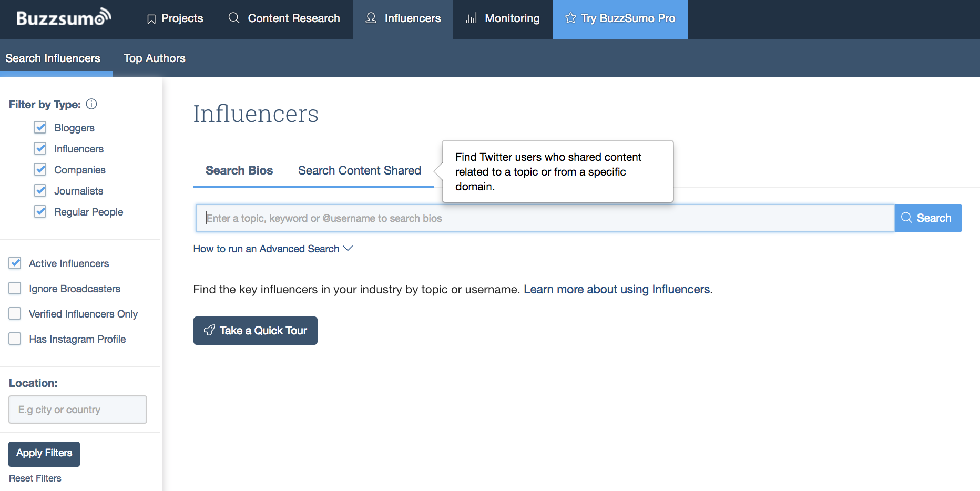This screenshot has height=491, width=980.
Task: Uncheck the Regular People checkbox
Action: (x=40, y=211)
